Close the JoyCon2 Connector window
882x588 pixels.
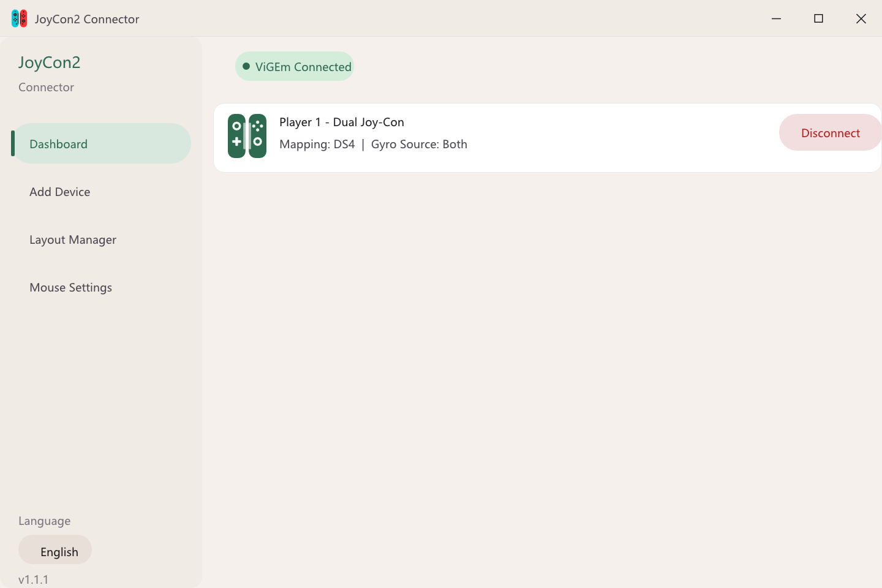coord(861,18)
